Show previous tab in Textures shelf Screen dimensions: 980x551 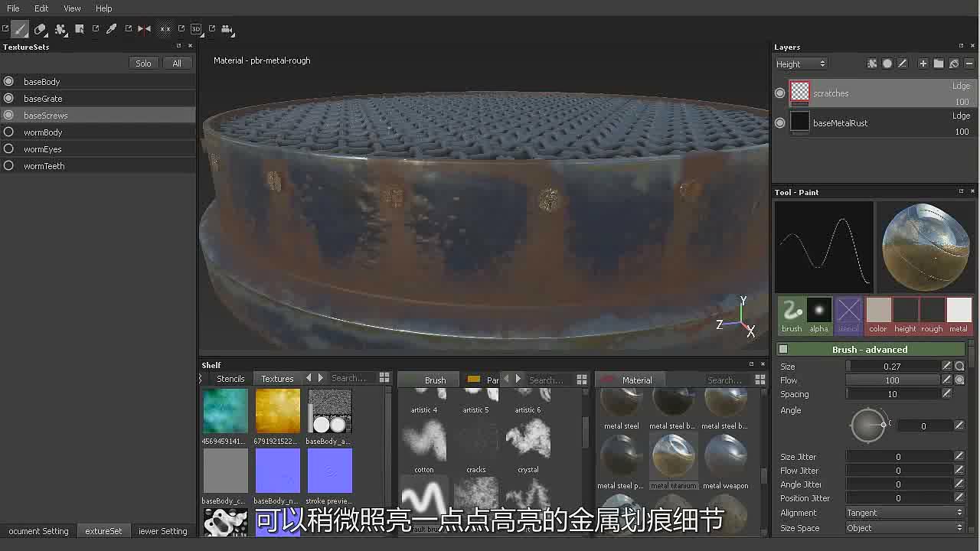309,378
